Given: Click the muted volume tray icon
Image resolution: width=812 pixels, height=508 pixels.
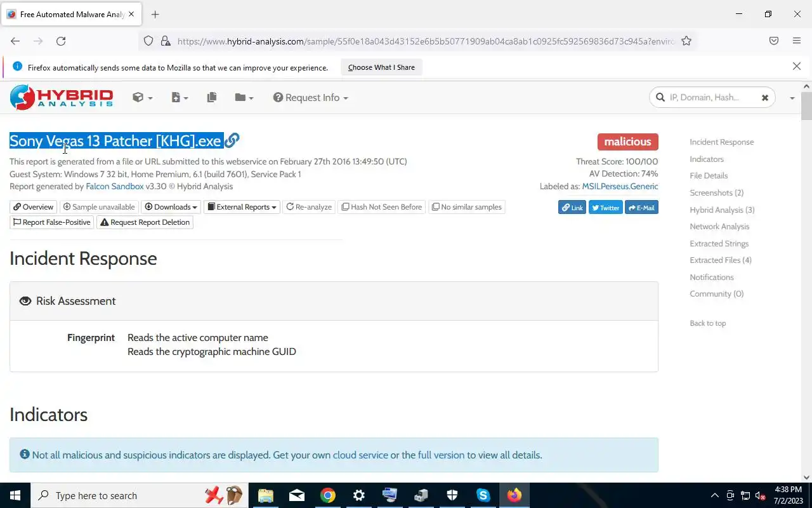Looking at the screenshot, I should (x=761, y=495).
